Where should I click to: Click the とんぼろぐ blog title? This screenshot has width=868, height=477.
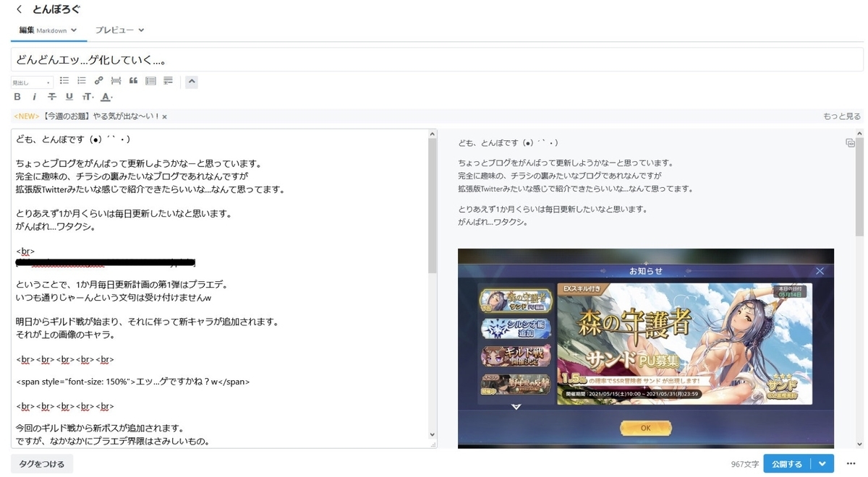[56, 10]
